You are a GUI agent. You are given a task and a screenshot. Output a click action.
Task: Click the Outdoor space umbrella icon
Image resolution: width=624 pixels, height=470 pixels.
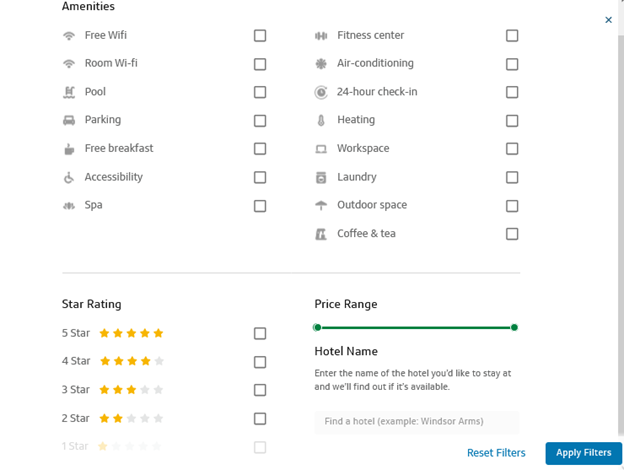(x=321, y=205)
